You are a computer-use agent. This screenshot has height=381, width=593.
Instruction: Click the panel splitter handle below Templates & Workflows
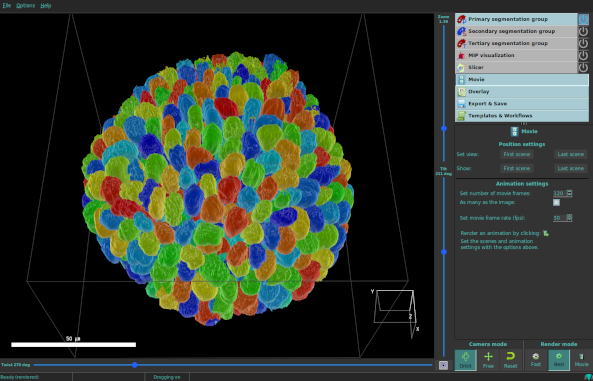click(x=523, y=124)
